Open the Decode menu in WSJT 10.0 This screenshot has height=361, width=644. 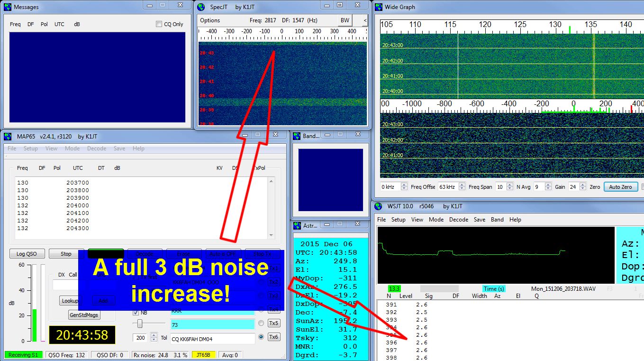tap(458, 220)
